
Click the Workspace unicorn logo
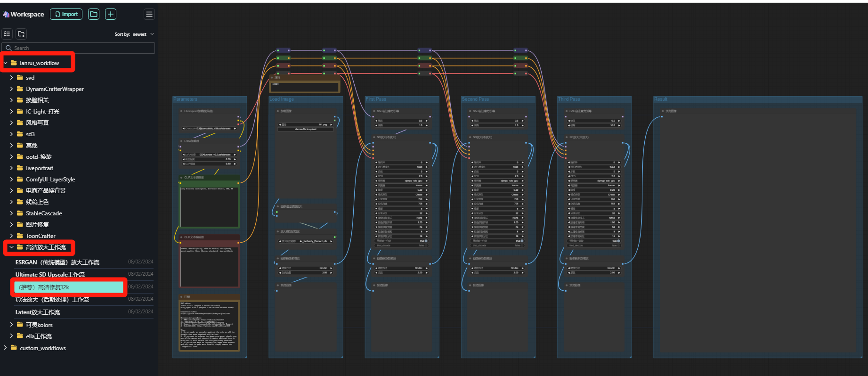[x=6, y=15]
